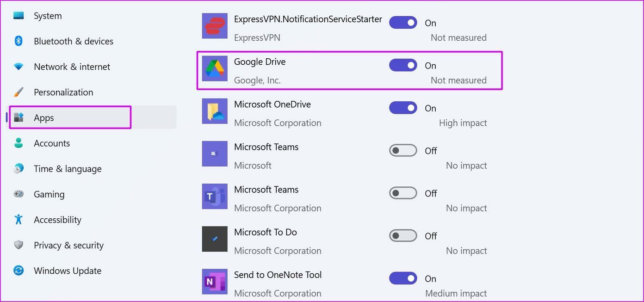
Task: Click the Accessibility figure icon
Action: pos(19,219)
